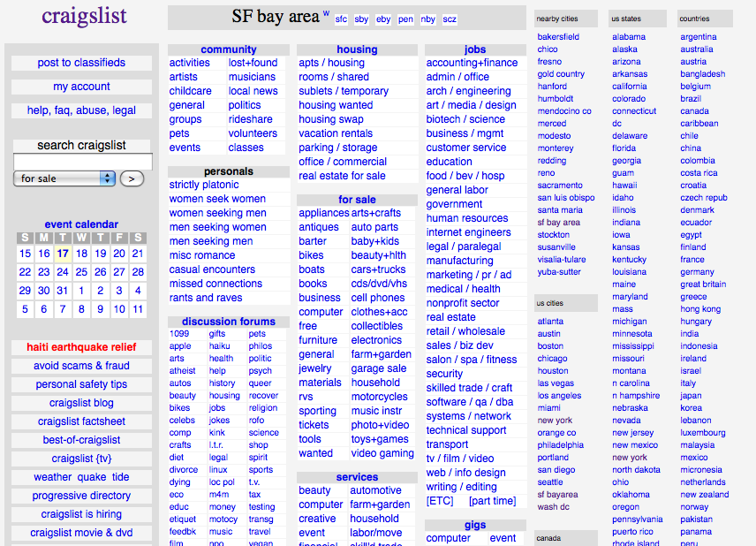Viewport: 756px width, 546px height.
Task: Open haiti earthquake relief link
Action: click(81, 347)
